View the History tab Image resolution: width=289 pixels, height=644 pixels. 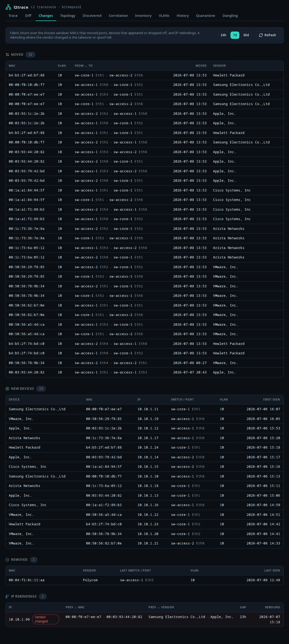tap(182, 16)
